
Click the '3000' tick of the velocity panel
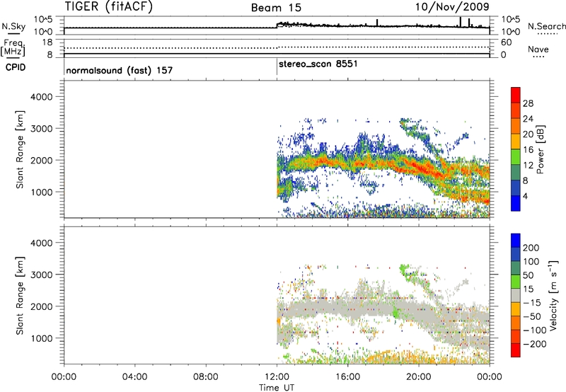[41, 275]
